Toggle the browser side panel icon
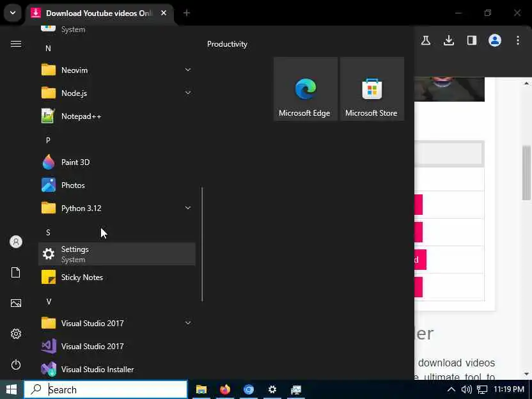 [x=472, y=40]
